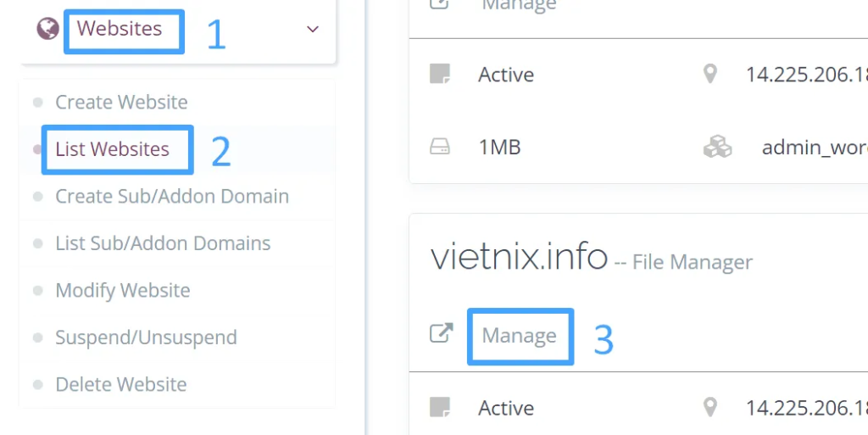The width and height of the screenshot is (868, 435).
Task: Open the Create Website page
Action: click(x=121, y=103)
